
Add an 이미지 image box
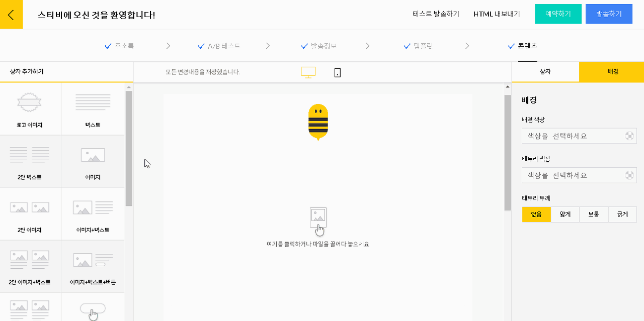pyautogui.click(x=93, y=161)
